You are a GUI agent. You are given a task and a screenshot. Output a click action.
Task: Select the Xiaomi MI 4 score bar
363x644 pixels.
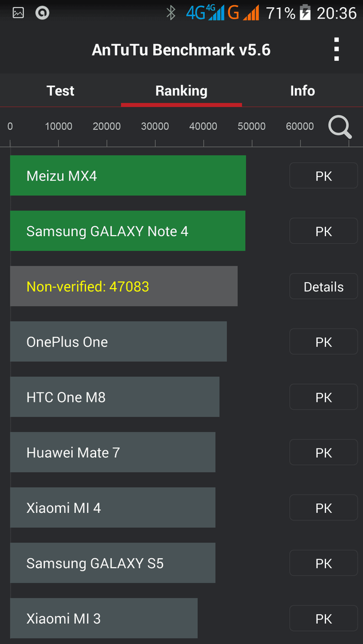point(113,507)
